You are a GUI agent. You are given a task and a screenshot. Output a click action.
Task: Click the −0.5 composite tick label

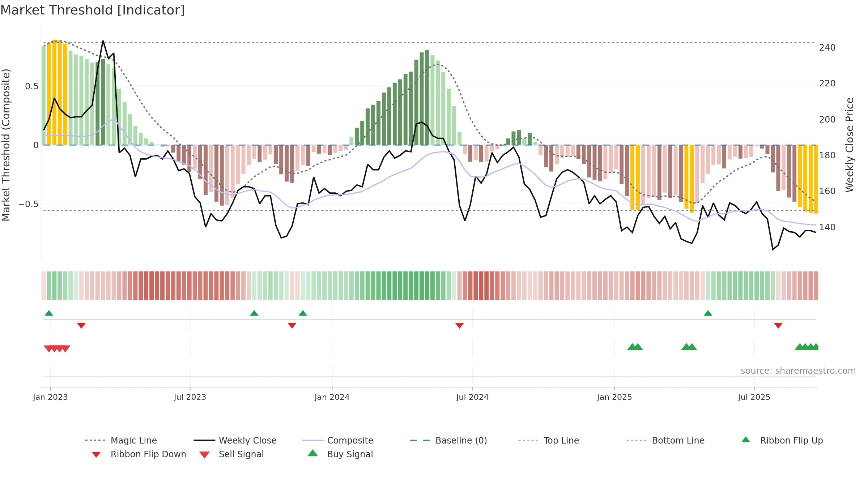coord(29,204)
